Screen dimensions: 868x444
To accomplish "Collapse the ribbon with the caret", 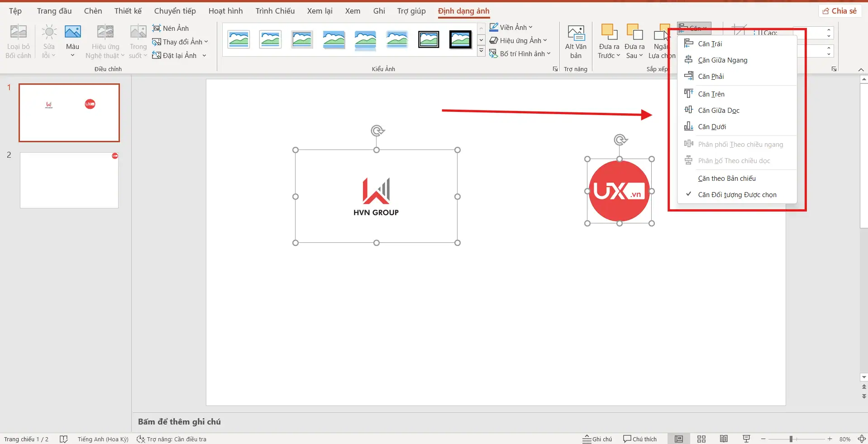I will (x=861, y=69).
